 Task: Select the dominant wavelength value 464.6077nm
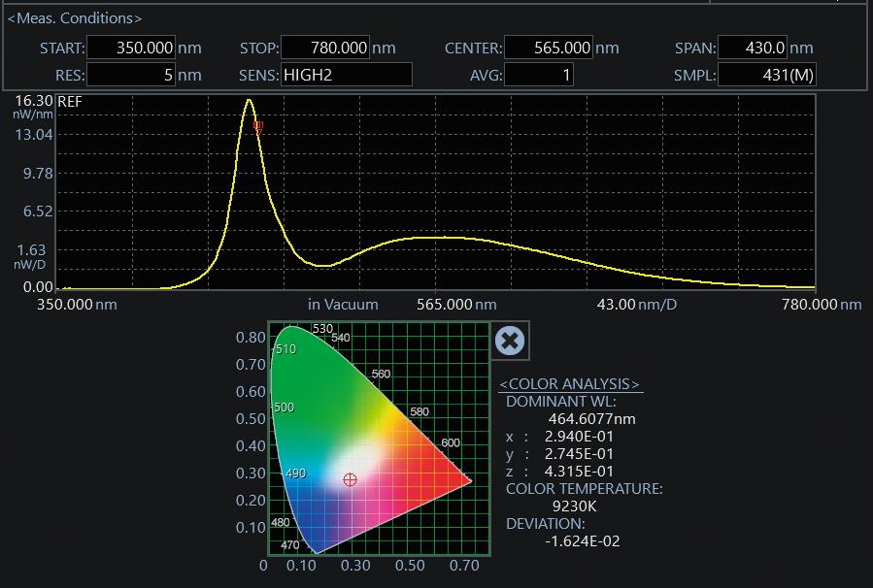(x=591, y=419)
